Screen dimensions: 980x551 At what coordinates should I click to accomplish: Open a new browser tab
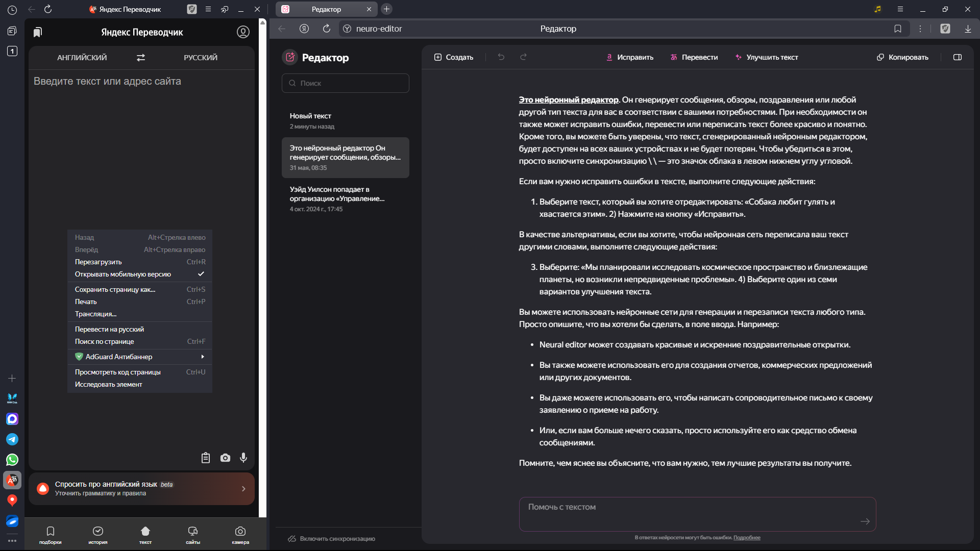386,9
